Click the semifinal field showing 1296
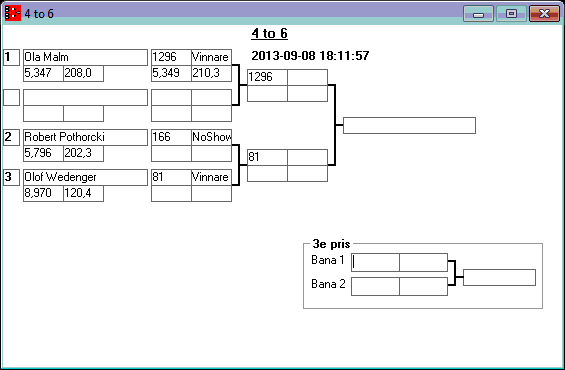 pos(267,77)
